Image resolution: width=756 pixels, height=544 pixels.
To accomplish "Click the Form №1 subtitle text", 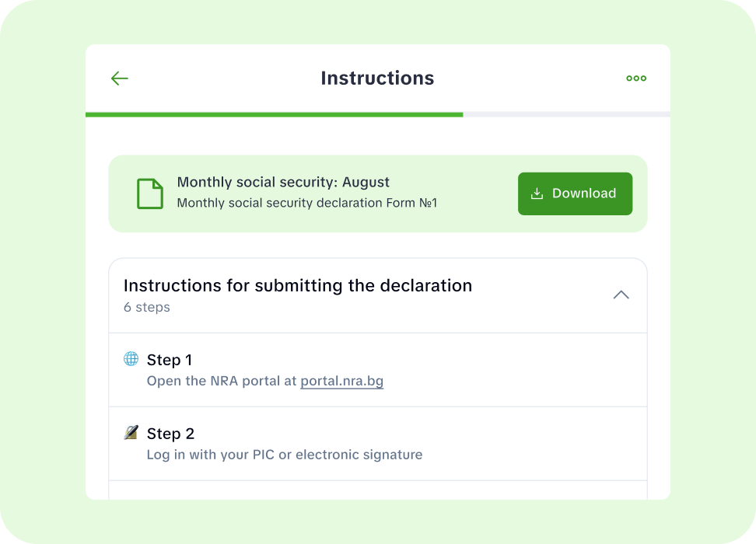I will 306,203.
